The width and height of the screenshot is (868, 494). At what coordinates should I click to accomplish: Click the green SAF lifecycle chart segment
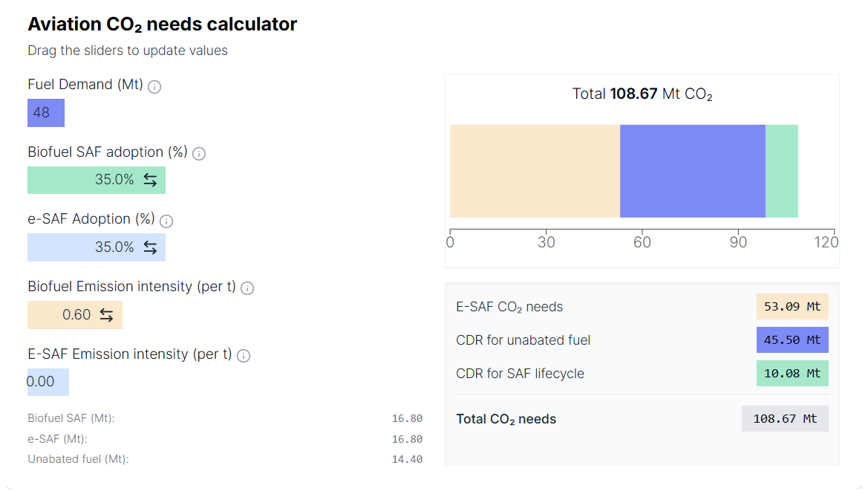point(782,171)
